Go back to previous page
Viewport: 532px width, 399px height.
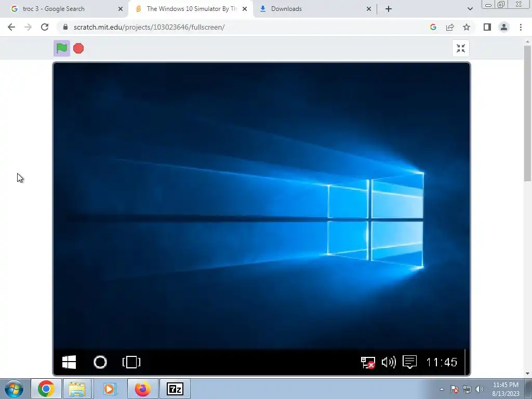pos(11,27)
